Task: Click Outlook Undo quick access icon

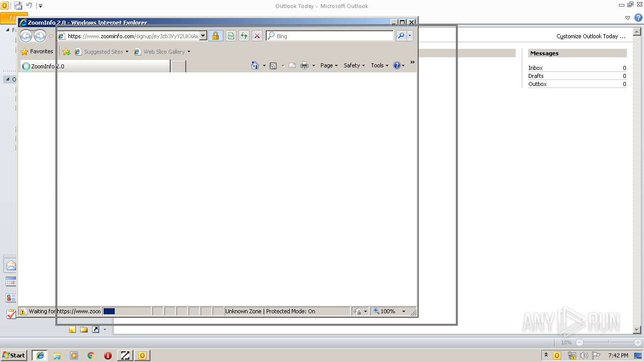Action: point(29,6)
